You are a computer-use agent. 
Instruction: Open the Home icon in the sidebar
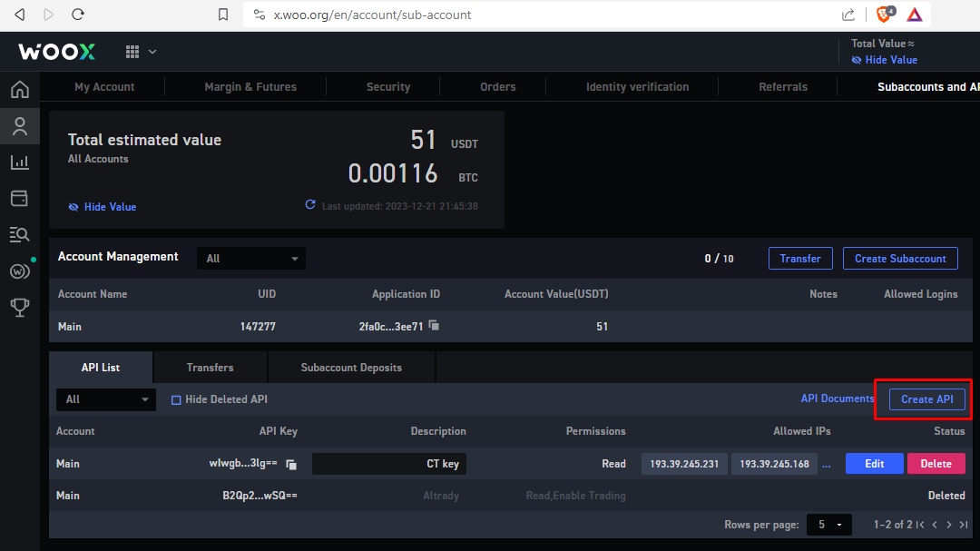20,90
